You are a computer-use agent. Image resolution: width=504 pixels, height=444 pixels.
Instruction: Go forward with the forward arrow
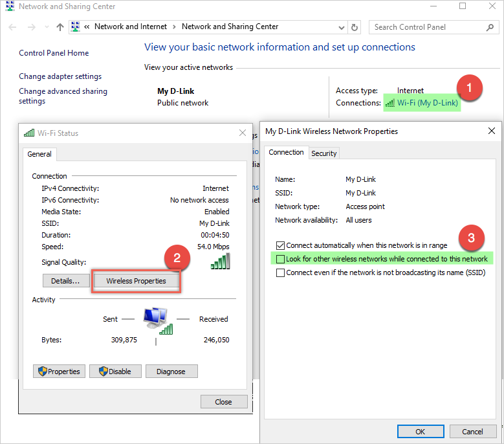tap(32, 27)
